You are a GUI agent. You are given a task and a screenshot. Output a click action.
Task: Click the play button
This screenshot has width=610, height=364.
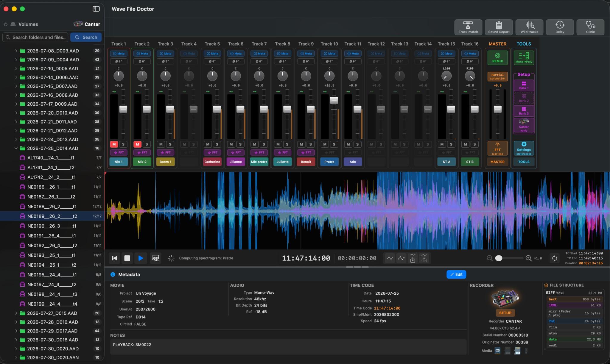coord(141,258)
